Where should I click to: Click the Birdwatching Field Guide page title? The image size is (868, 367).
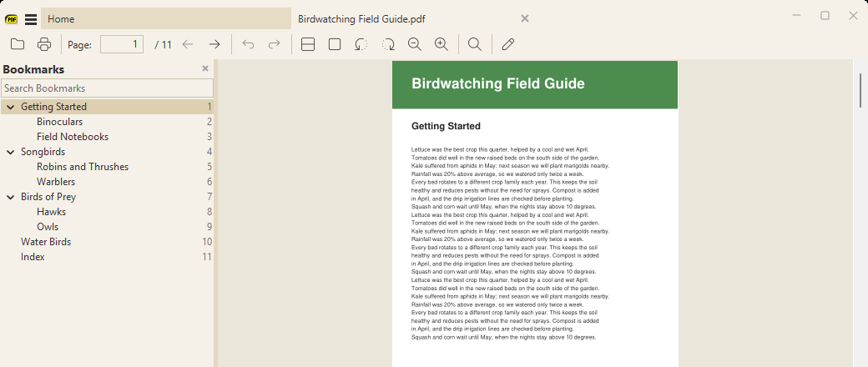(497, 83)
